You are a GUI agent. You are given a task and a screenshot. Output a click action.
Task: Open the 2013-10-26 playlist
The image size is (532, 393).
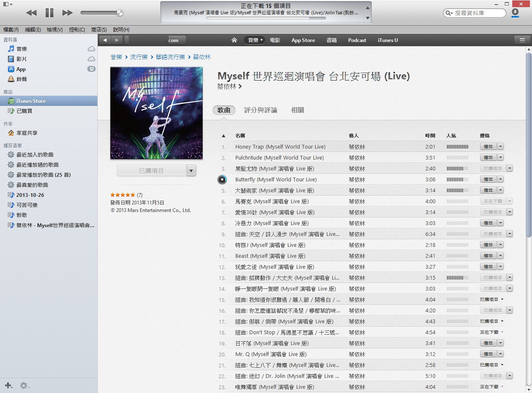[30, 195]
